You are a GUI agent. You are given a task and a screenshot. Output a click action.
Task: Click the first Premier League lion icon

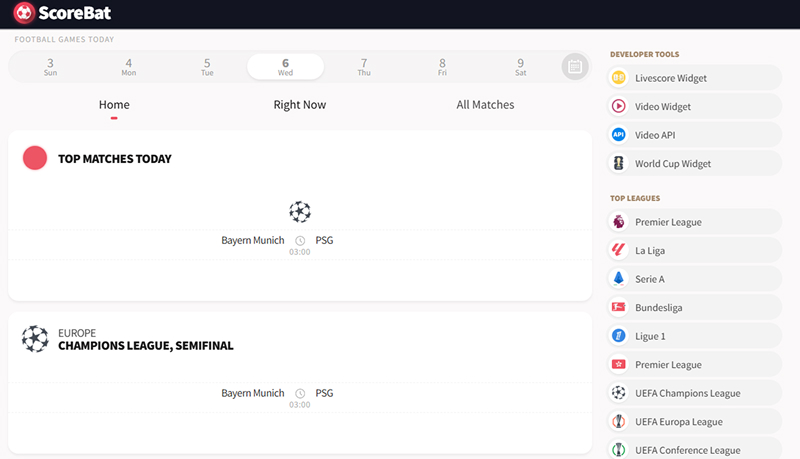click(x=618, y=222)
